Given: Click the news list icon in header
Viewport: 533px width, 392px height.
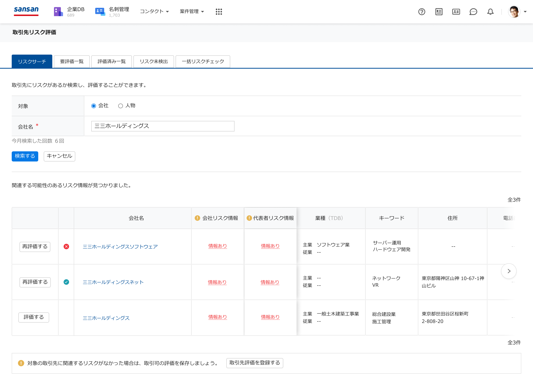Looking at the screenshot, I should pos(439,12).
